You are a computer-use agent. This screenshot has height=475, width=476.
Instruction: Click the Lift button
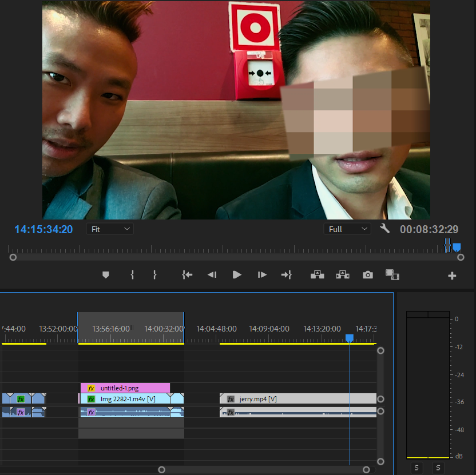(x=317, y=275)
